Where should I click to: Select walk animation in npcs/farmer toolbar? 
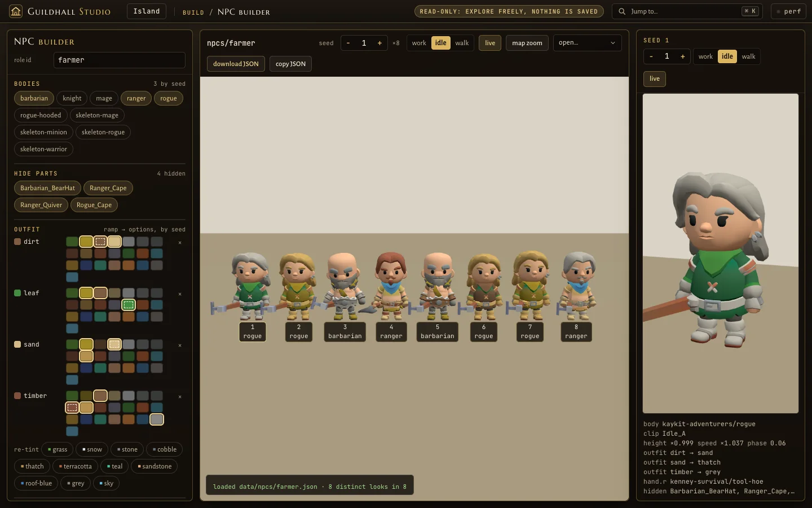point(462,43)
